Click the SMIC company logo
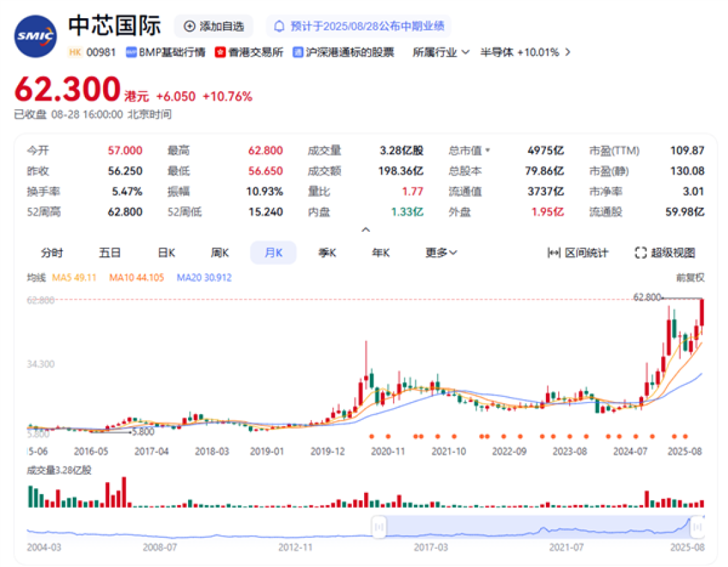This screenshot has width=728, height=567. 36,36
